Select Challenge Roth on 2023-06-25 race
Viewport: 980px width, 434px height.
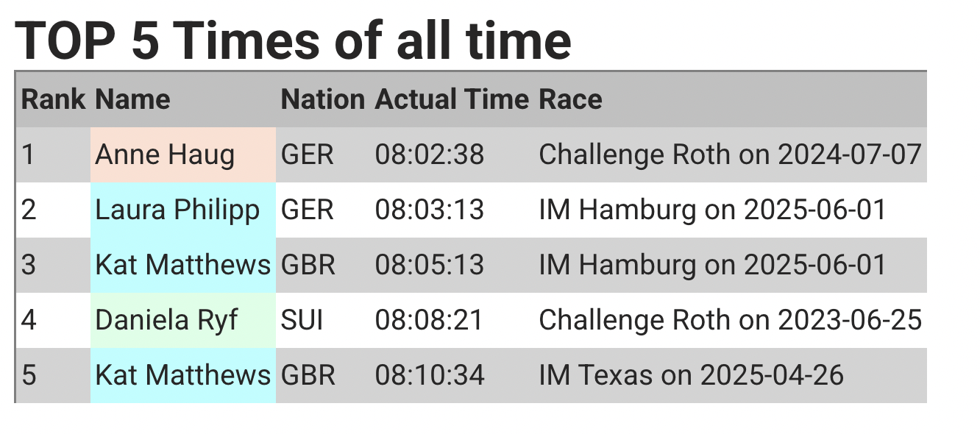(x=731, y=320)
